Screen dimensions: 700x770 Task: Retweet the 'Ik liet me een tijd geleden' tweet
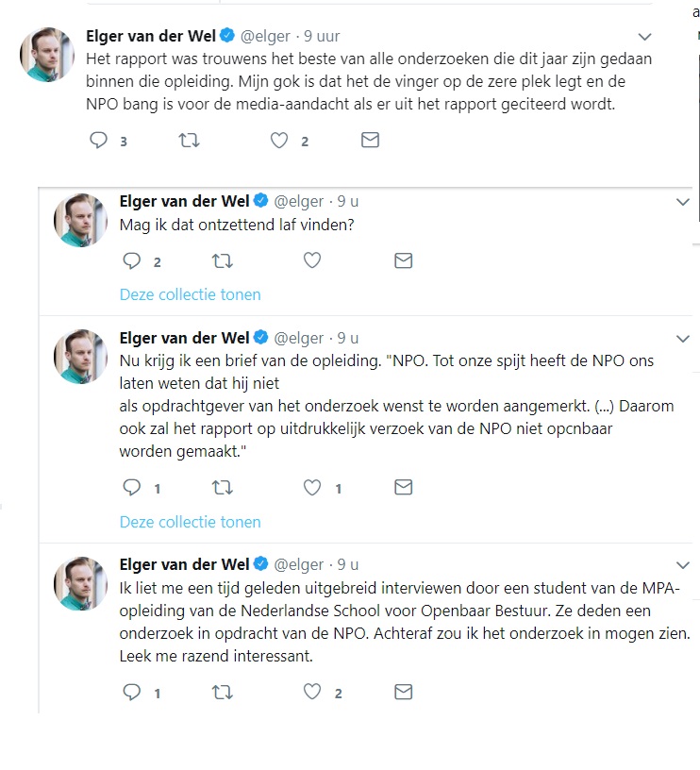point(223,693)
